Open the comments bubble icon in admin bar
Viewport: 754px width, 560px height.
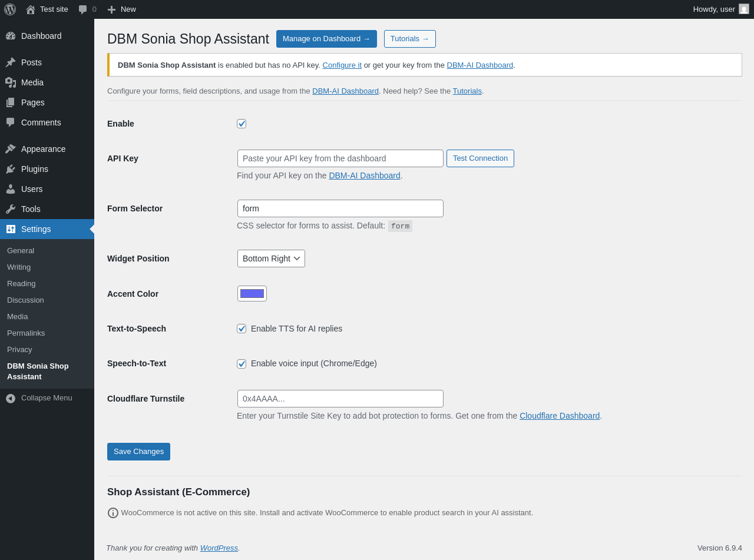(83, 9)
